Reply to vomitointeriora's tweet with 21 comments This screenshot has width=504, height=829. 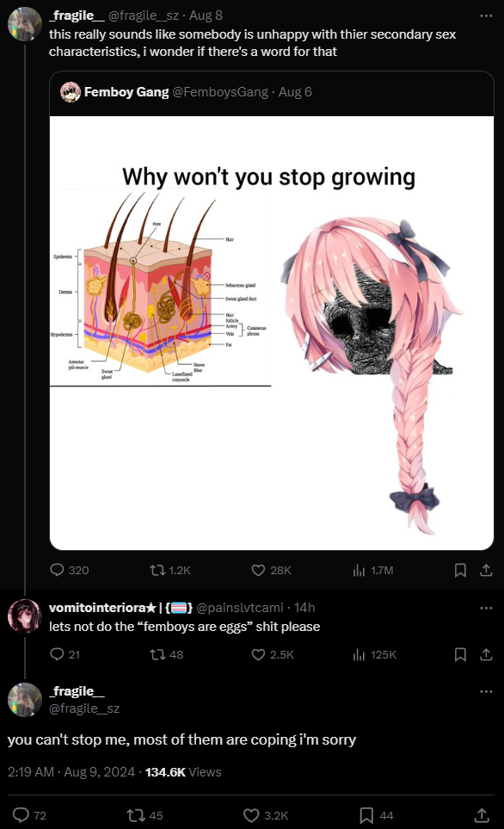click(65, 654)
